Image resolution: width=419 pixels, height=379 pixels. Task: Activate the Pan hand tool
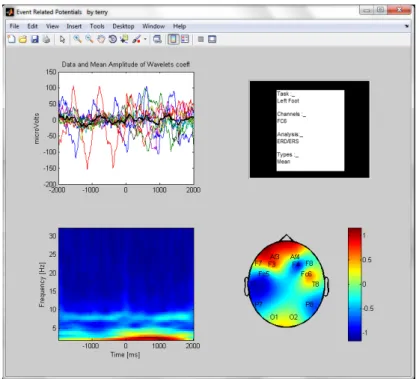tap(101, 39)
